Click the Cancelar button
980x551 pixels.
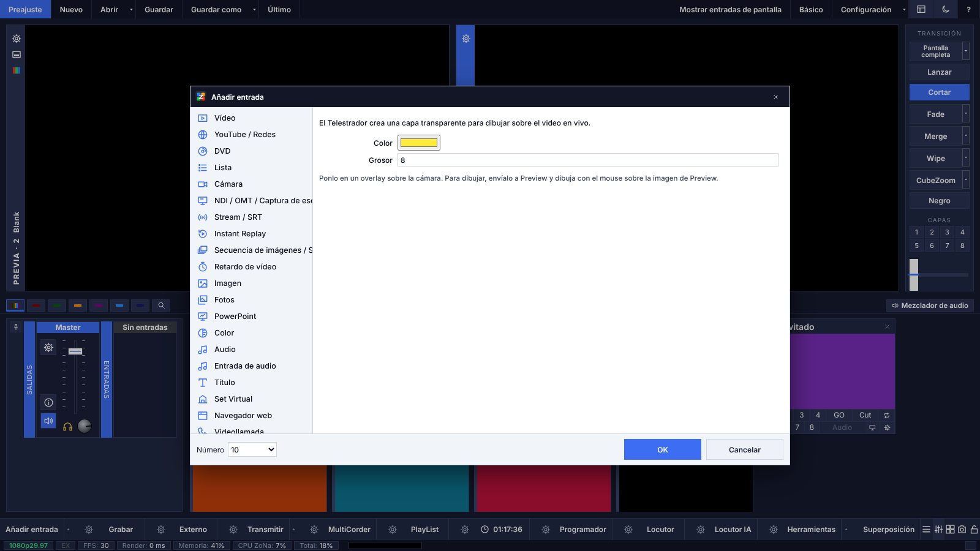click(745, 449)
